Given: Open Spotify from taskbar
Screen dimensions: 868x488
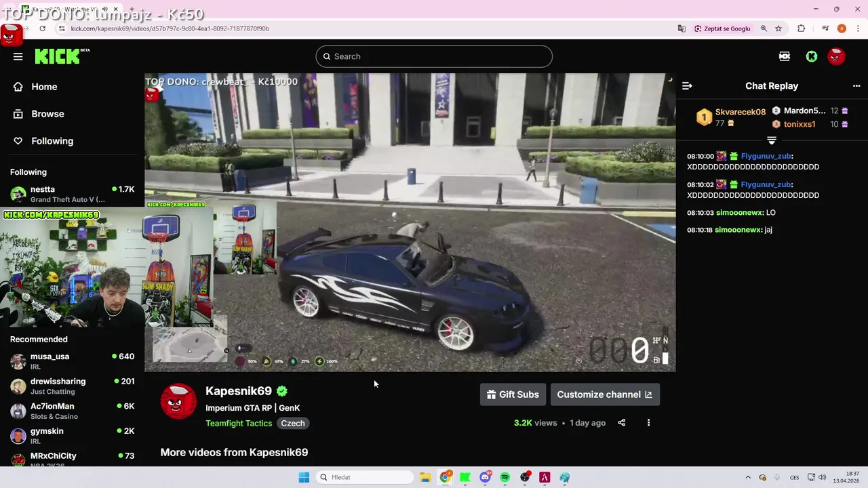Looking at the screenshot, I should pos(505,477).
